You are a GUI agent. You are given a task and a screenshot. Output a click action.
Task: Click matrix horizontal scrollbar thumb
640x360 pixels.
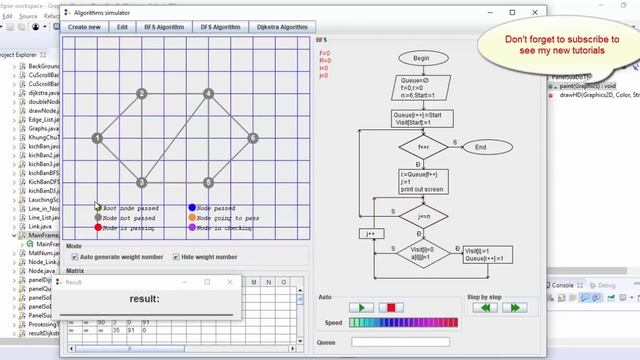tap(130, 349)
